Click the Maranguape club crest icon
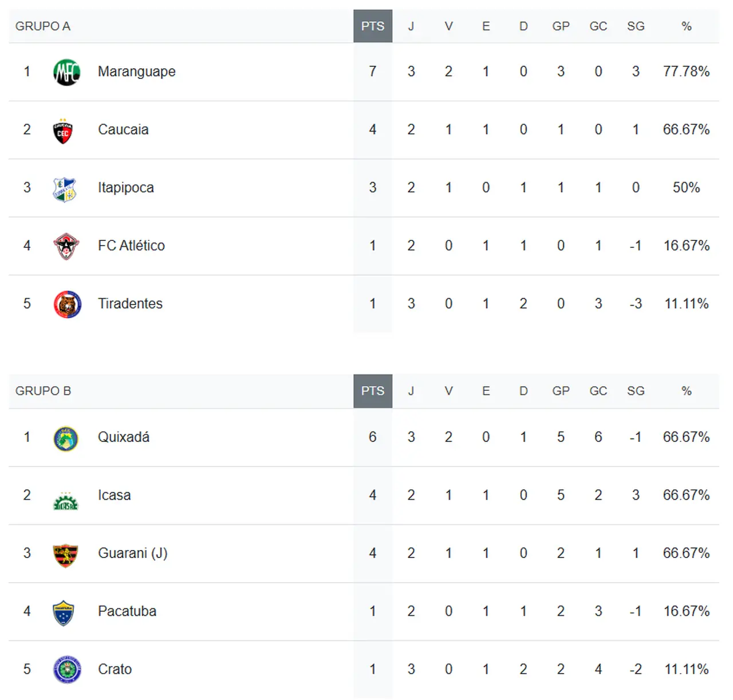Image resolution: width=733 pixels, height=700 pixels. coord(66,72)
